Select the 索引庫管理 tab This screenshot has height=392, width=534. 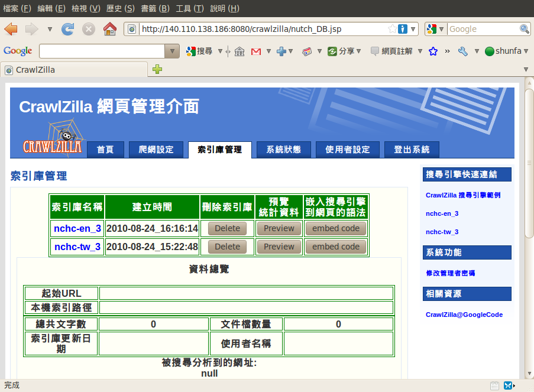click(x=220, y=150)
